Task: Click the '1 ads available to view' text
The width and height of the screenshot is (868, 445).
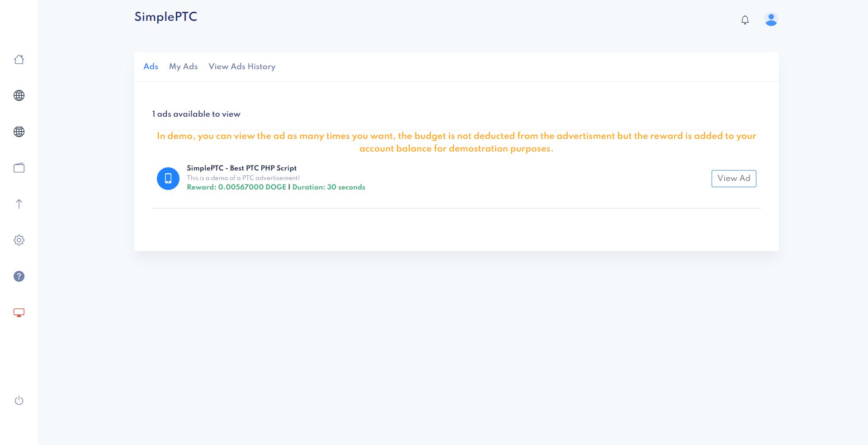Action: point(196,114)
